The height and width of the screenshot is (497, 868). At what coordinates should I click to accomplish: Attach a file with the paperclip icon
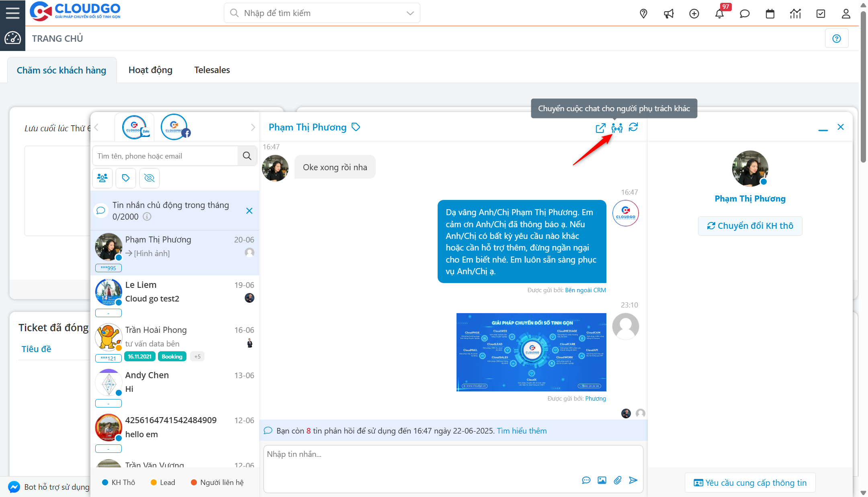618,480
